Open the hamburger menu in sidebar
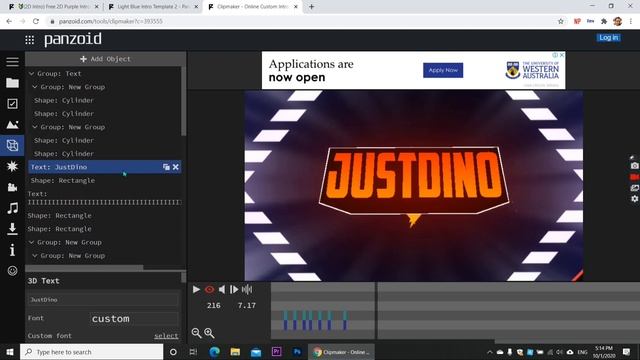 pos(12,62)
